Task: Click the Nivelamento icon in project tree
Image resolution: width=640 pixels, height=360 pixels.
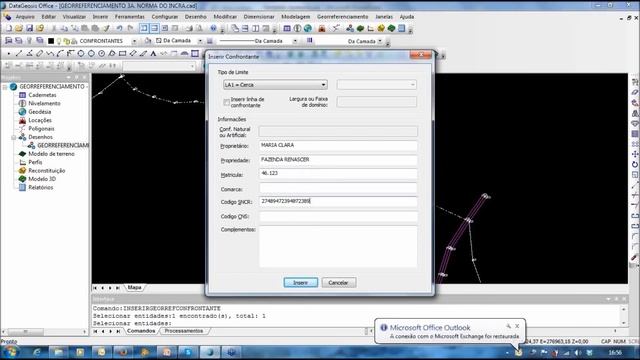Action: [x=22, y=103]
